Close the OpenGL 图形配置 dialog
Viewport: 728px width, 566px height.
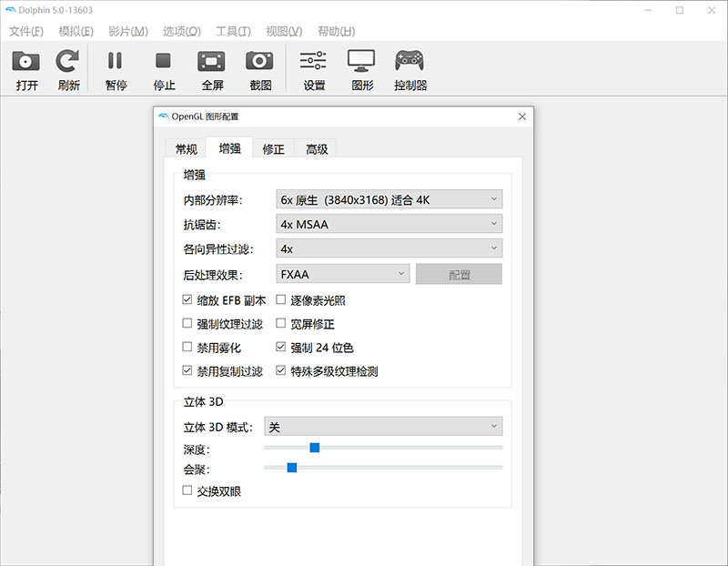click(x=521, y=116)
